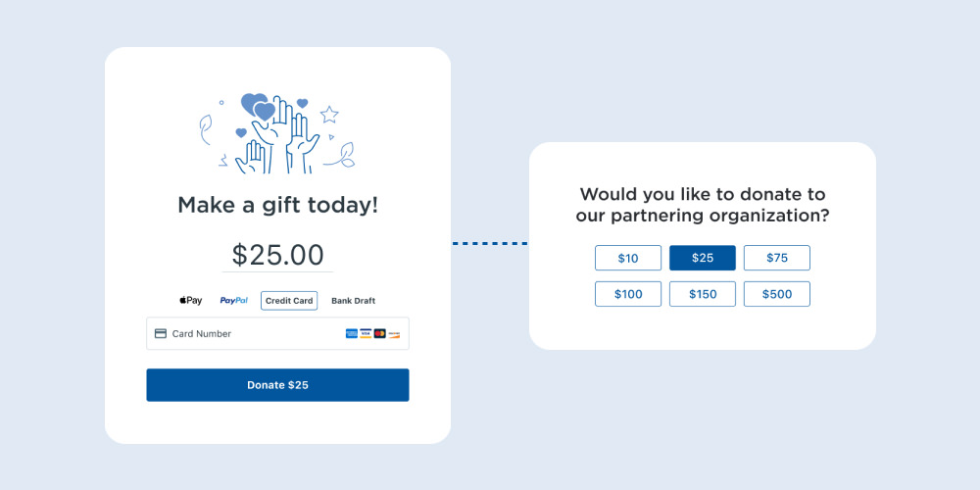Select the $10 donation amount
The image size is (980, 490).
tap(628, 258)
